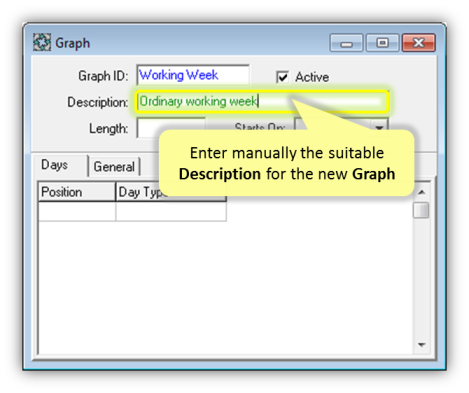Open the Starts On dropdown arrow
This screenshot has height=393, width=469.
(379, 127)
